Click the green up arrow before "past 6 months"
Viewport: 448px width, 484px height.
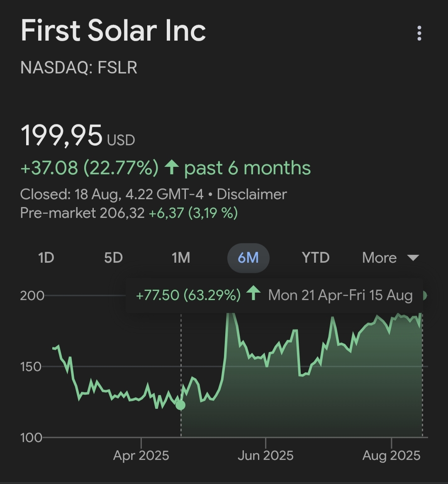[171, 168]
